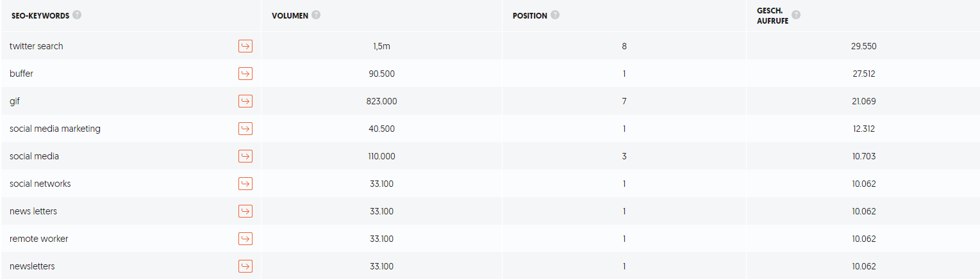
Task: Select the social media marketing keyword
Action: pos(55,129)
